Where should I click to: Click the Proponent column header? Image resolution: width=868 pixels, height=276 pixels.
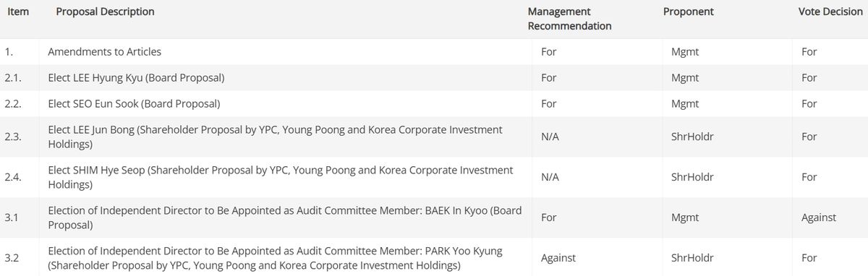[x=688, y=12]
